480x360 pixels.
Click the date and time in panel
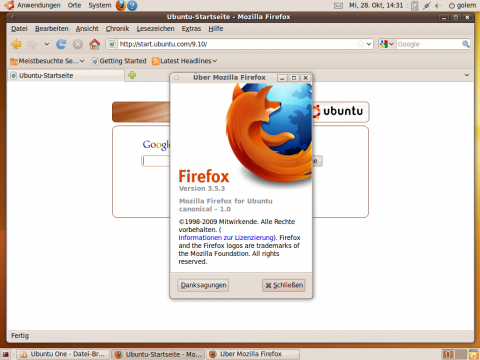tap(376, 5)
